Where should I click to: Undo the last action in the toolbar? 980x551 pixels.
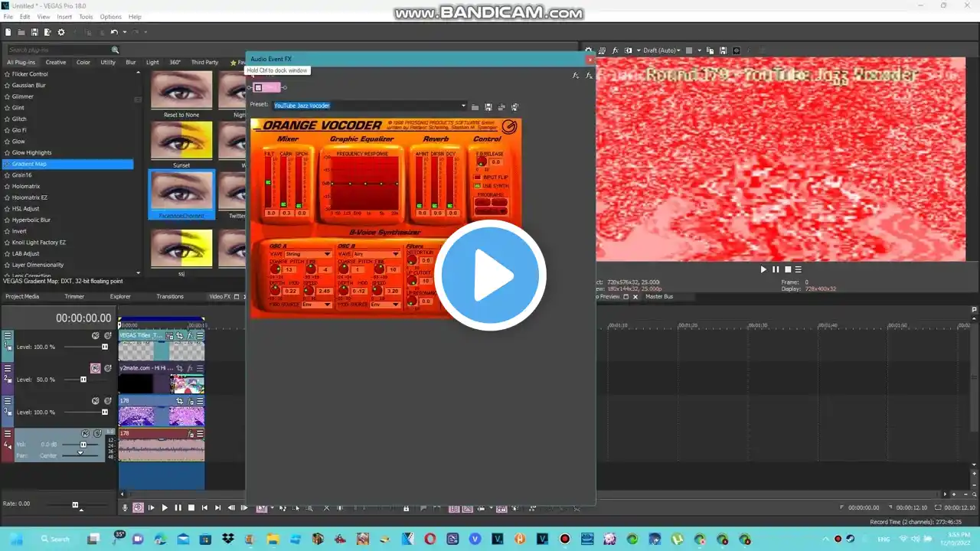114,32
